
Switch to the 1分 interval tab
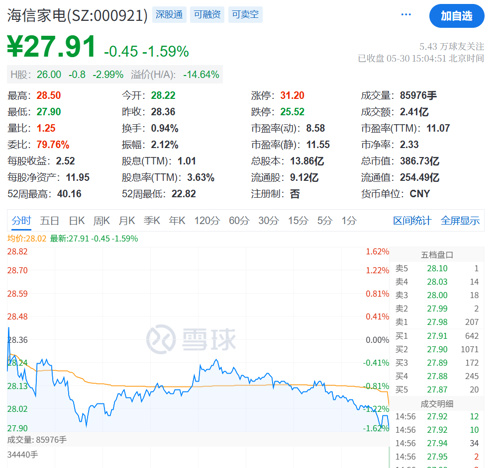point(349,221)
